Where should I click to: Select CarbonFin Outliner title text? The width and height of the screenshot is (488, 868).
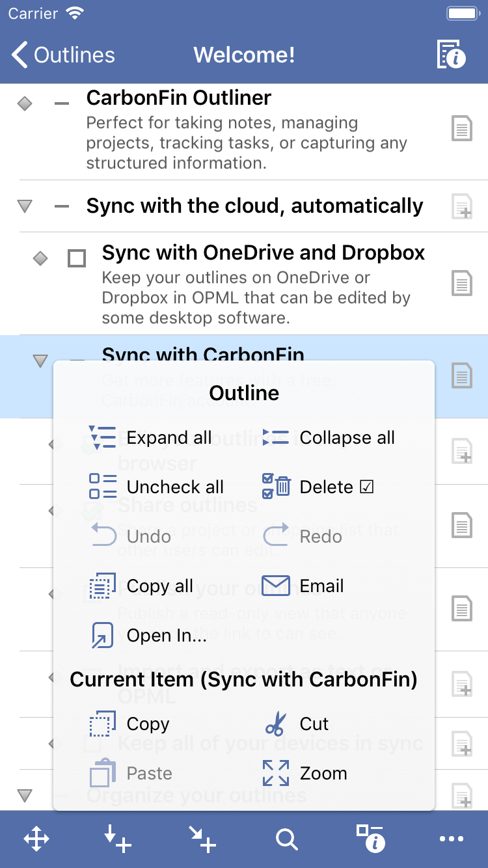179,98
